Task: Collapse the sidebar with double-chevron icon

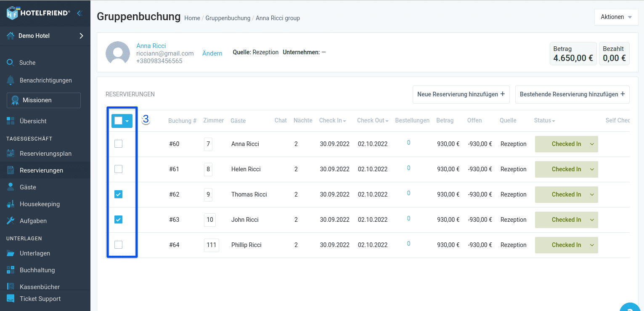Action: tap(79, 13)
